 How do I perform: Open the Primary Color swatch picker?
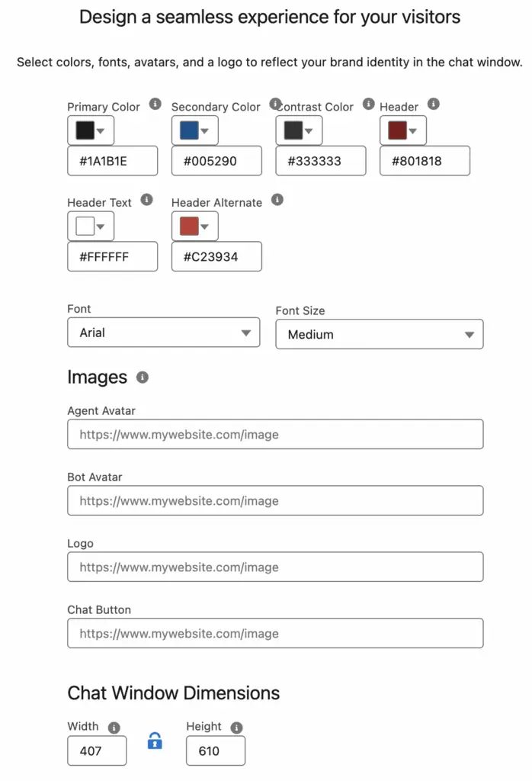pyautogui.click(x=91, y=130)
